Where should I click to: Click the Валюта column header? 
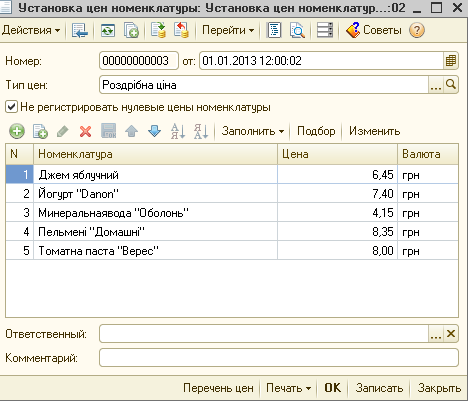click(428, 154)
